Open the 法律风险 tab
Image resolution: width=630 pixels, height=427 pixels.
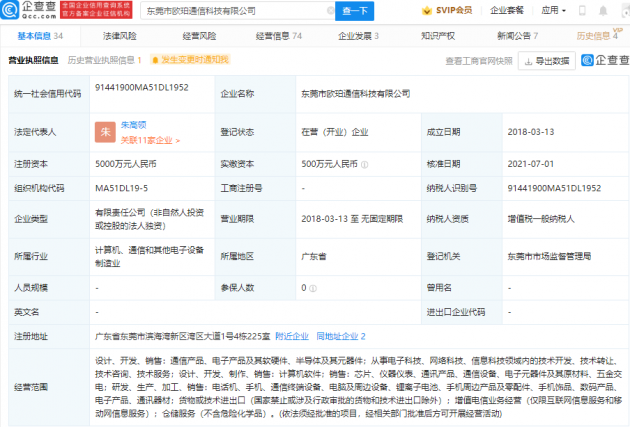[x=120, y=36]
